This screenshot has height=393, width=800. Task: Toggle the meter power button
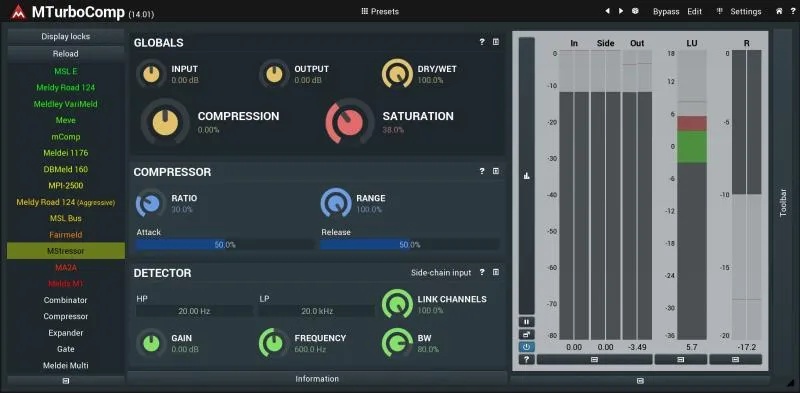coord(527,347)
